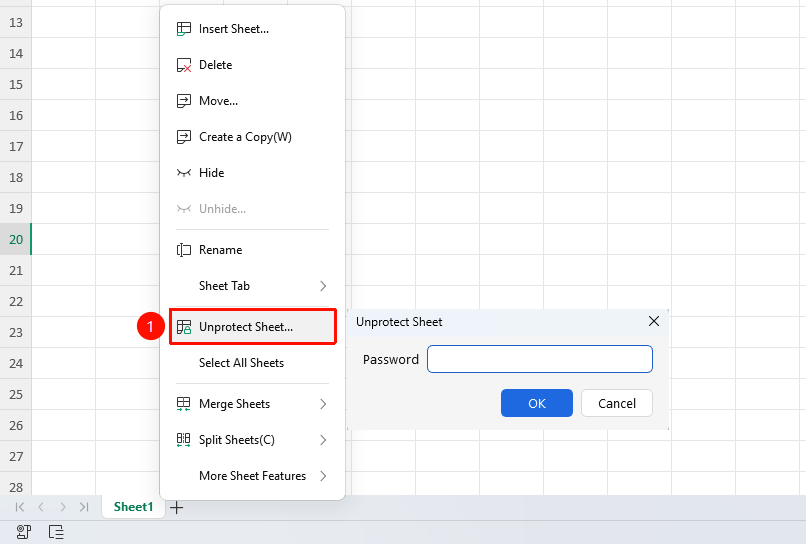This screenshot has width=806, height=544.
Task: Confirm with the OK button
Action: coord(537,403)
